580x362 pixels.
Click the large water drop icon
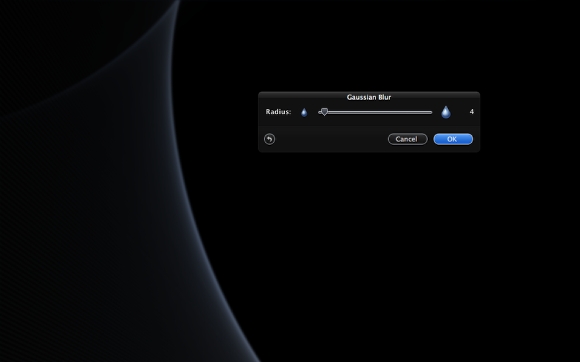point(446,112)
